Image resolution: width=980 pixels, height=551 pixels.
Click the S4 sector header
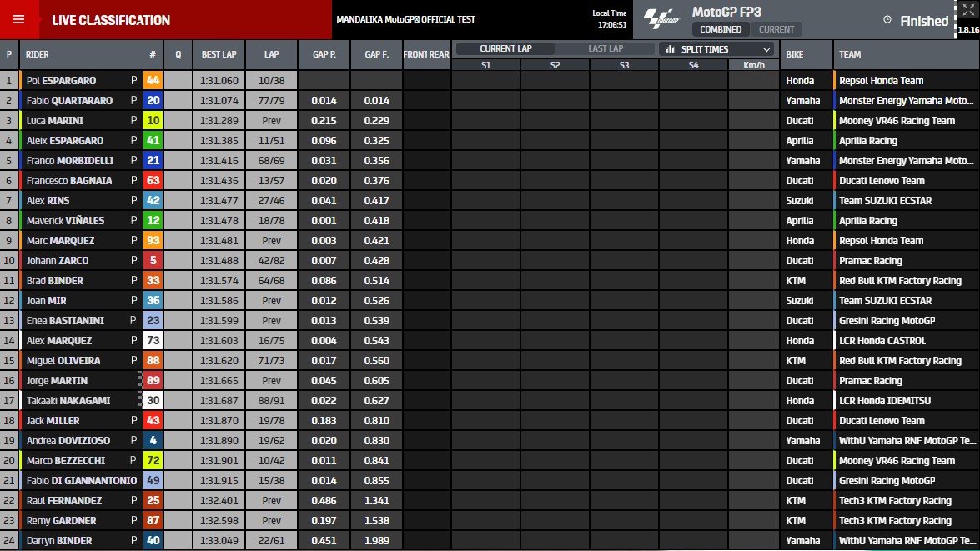pyautogui.click(x=693, y=65)
